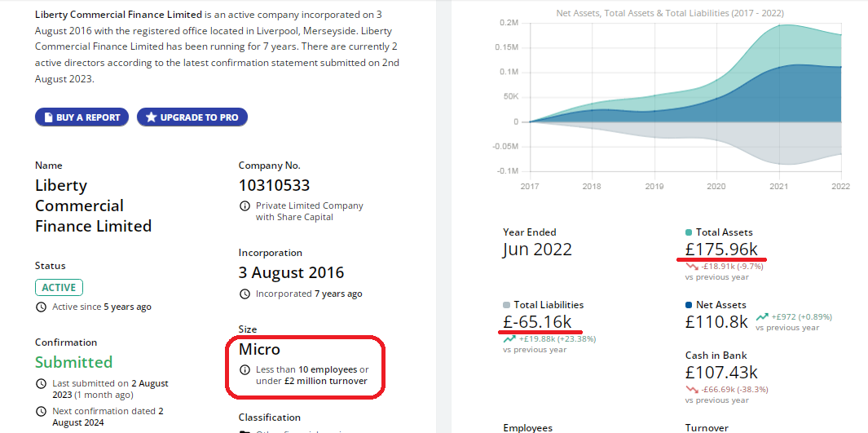The width and height of the screenshot is (868, 433).
Task: Click the Net Assets value £110.8k
Action: [716, 321]
